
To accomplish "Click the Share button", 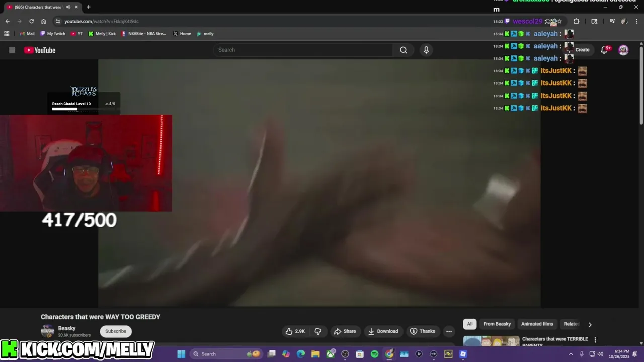I will [x=345, y=331].
